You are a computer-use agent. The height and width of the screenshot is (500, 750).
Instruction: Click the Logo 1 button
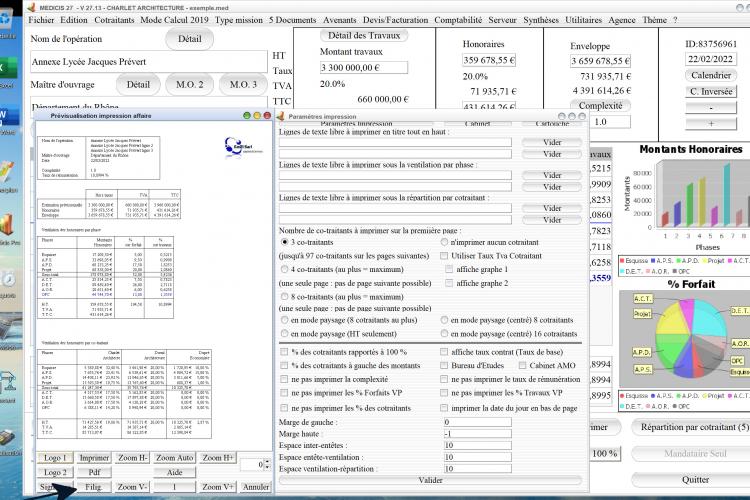(55, 458)
